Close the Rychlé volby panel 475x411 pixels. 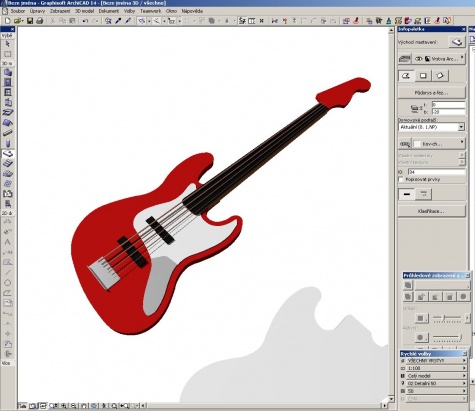tap(465, 354)
